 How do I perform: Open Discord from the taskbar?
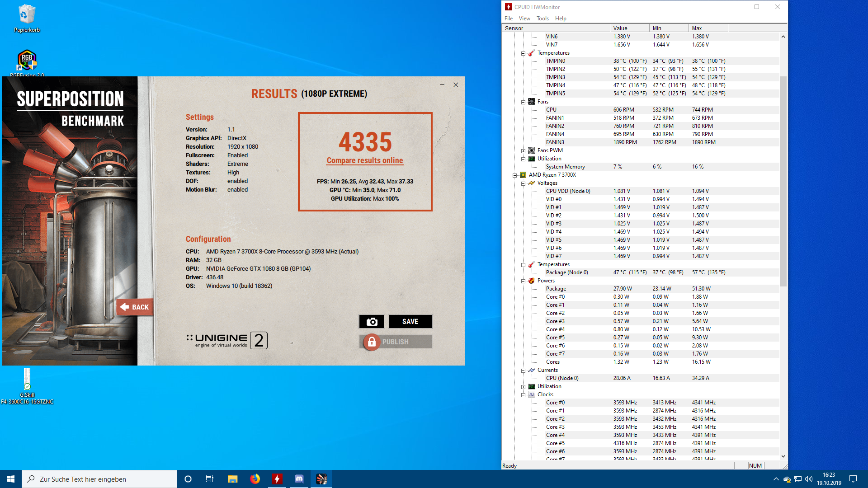point(299,479)
